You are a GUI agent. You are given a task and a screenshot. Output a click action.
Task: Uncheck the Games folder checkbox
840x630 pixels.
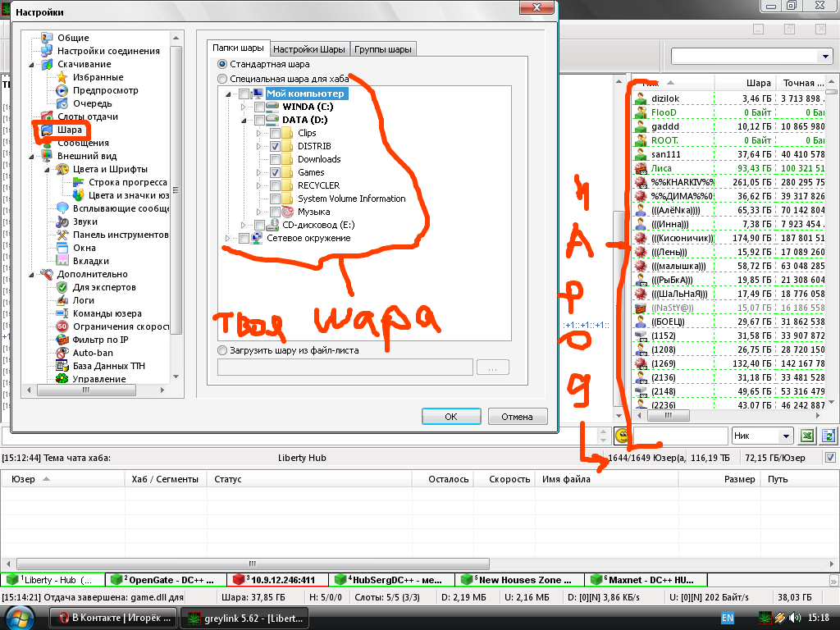click(x=275, y=172)
